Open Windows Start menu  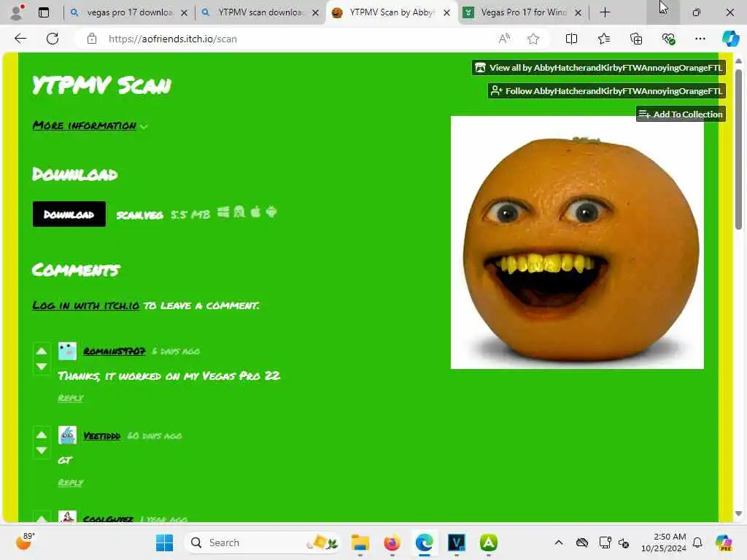pyautogui.click(x=164, y=542)
